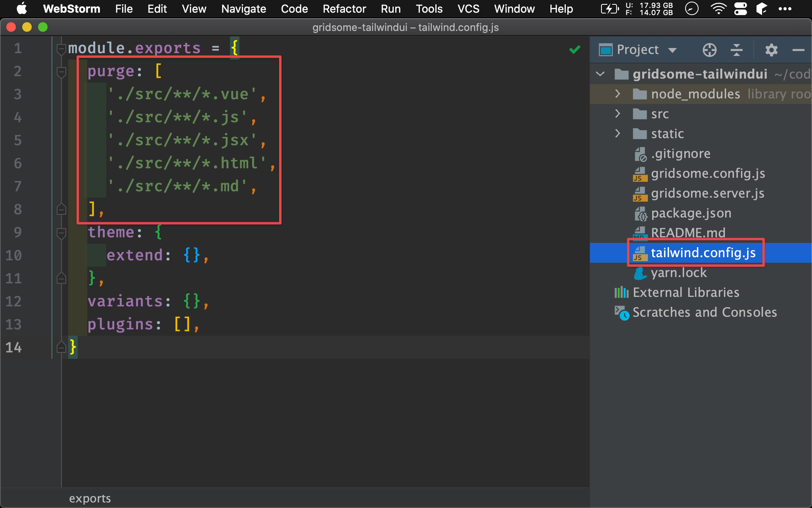Viewport: 812px width, 508px height.
Task: Click the './src/**/*.html' string
Action: [x=187, y=163]
